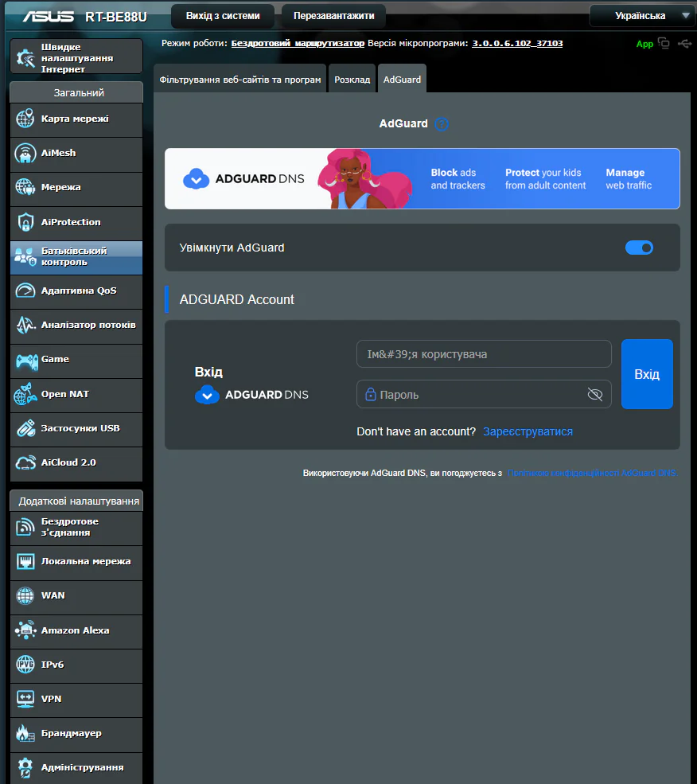
Task: Click Бездротовий маршрутизатор mode link
Action: tap(298, 44)
